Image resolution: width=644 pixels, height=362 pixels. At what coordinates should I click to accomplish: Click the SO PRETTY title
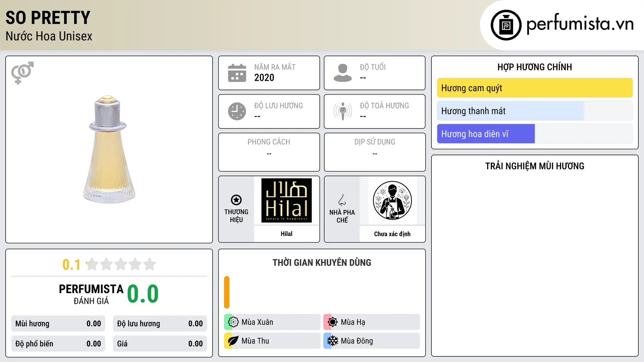(48, 18)
